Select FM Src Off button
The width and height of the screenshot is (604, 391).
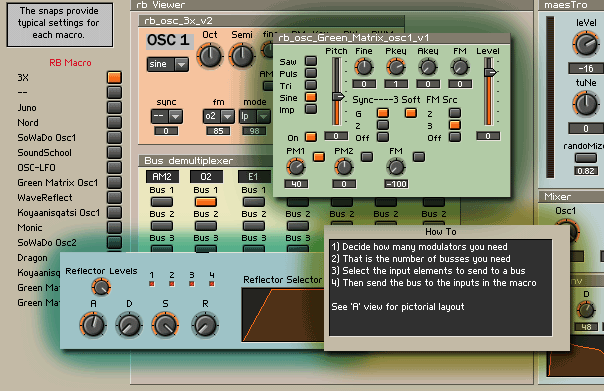click(455, 137)
